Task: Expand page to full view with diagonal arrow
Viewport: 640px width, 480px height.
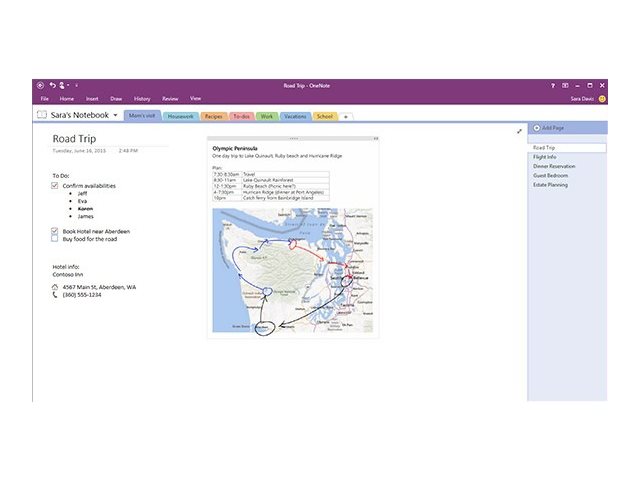Action: point(519,131)
